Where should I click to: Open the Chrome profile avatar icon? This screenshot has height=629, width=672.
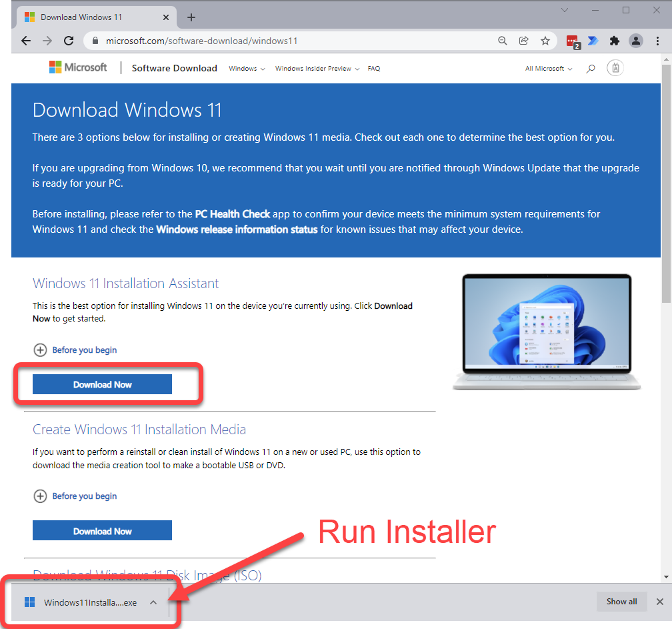636,41
